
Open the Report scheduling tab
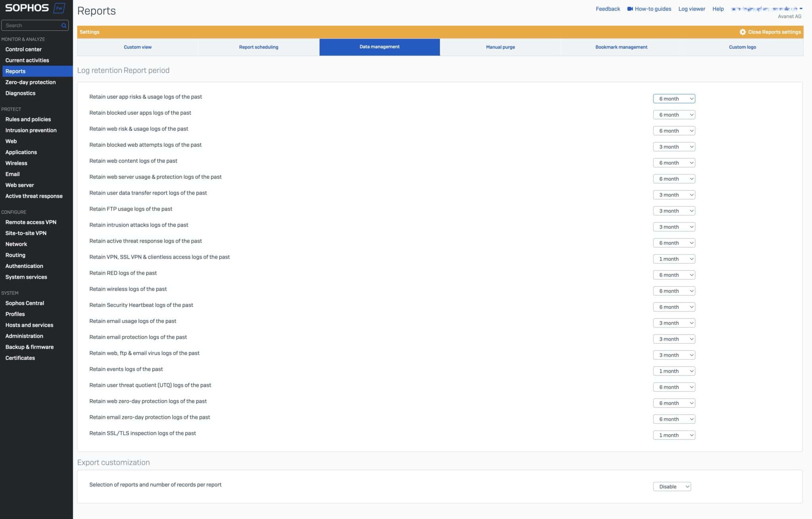tap(258, 47)
